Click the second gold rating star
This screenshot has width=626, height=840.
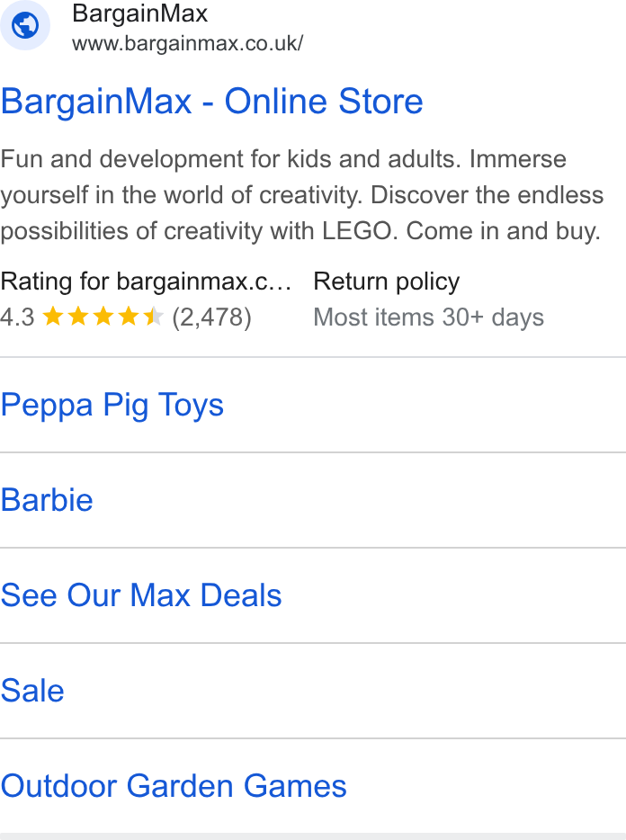78,316
